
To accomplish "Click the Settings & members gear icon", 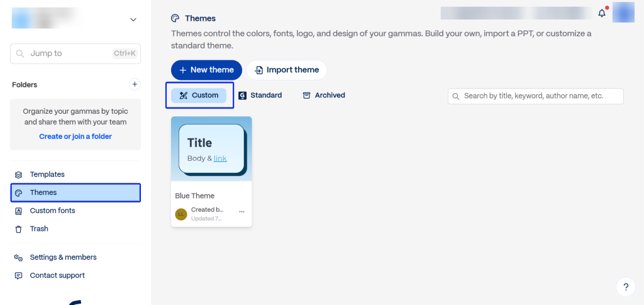I will click(18, 257).
